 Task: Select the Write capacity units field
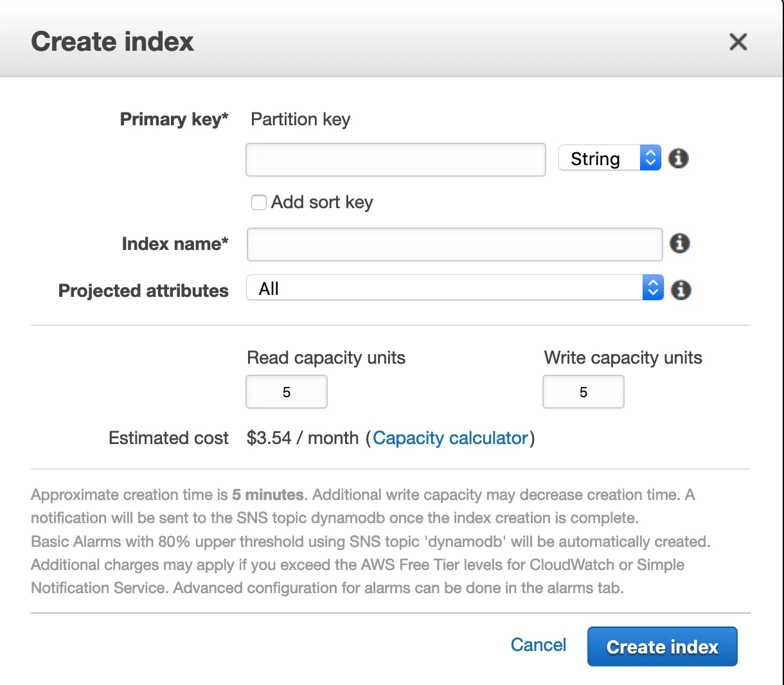point(583,392)
